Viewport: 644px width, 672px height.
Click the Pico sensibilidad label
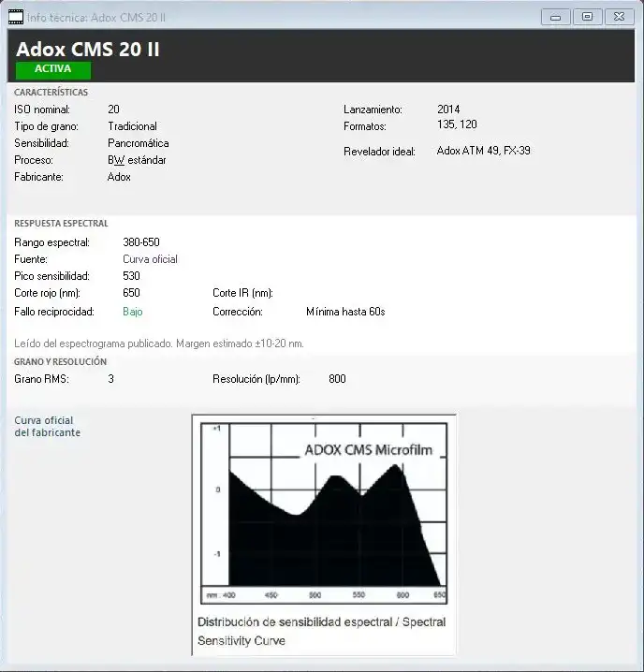point(51,276)
